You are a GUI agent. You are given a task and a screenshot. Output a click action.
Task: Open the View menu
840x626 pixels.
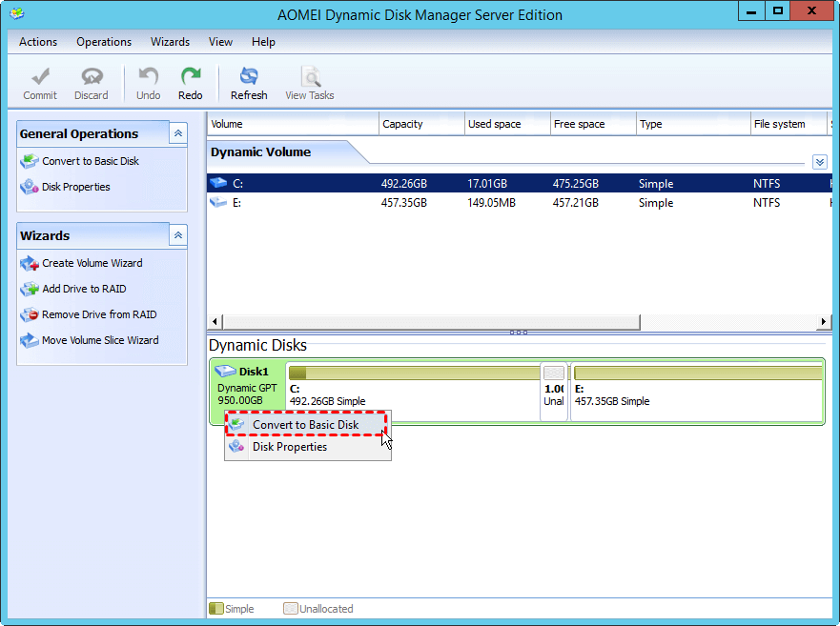tap(220, 42)
